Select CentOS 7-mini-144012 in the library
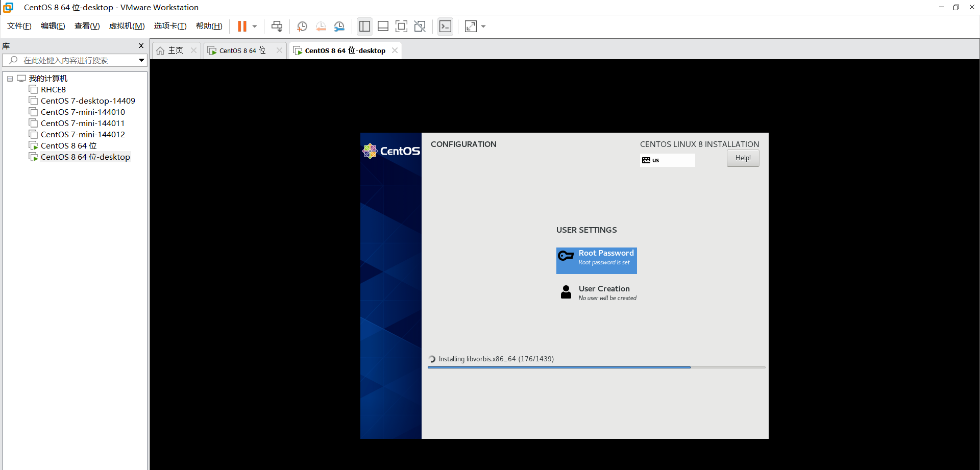 [83, 135]
